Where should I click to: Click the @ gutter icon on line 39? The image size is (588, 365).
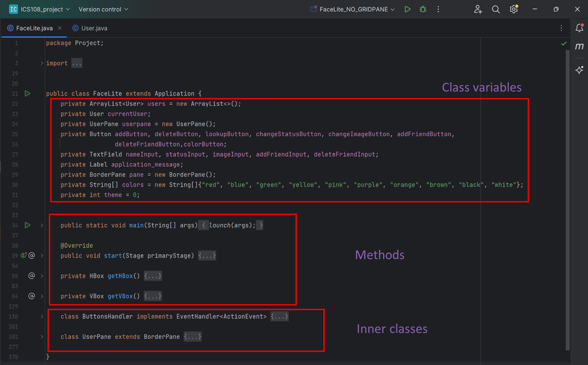[32, 256]
